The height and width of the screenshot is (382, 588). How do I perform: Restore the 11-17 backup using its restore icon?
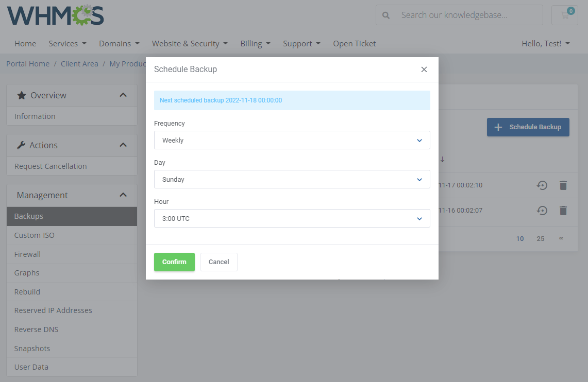pos(542,185)
